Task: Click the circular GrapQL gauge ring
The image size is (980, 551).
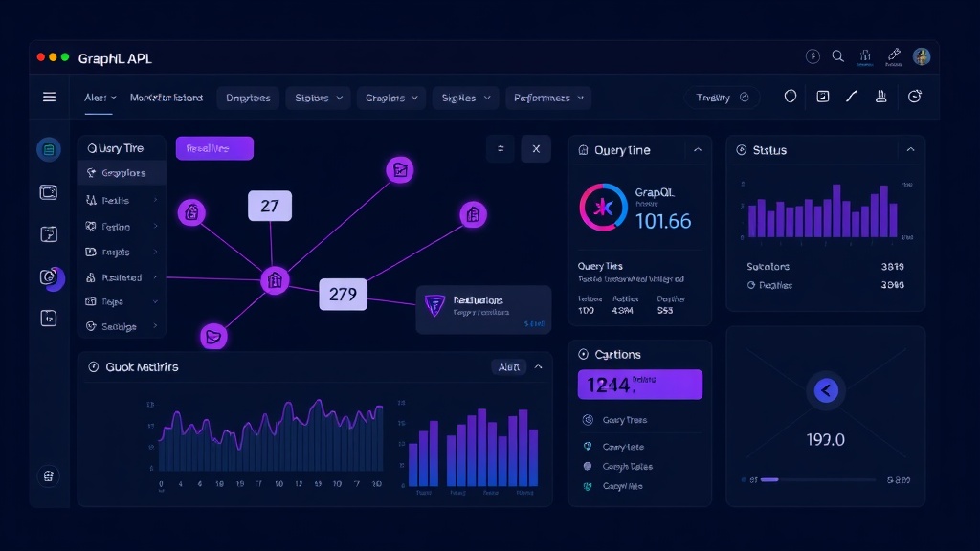Action: pos(603,208)
